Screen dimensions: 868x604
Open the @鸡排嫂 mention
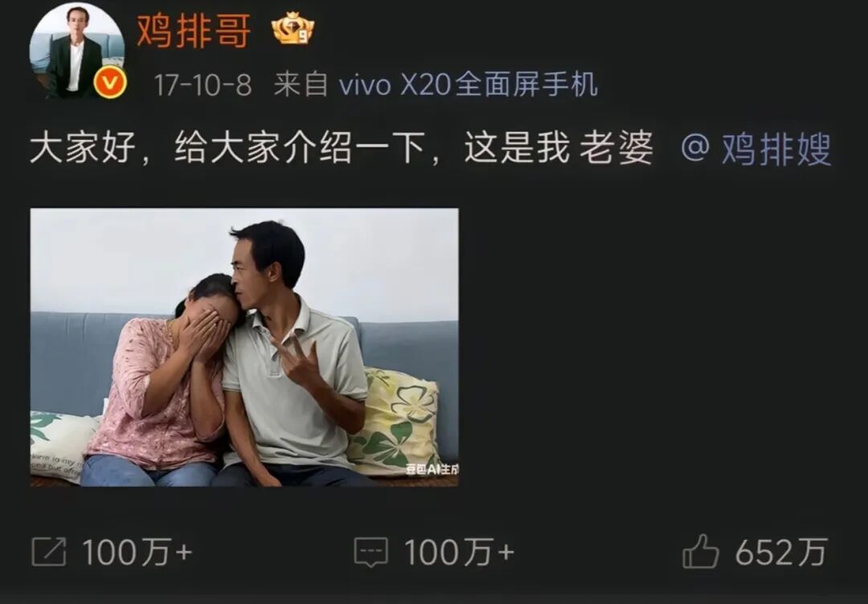click(x=755, y=149)
